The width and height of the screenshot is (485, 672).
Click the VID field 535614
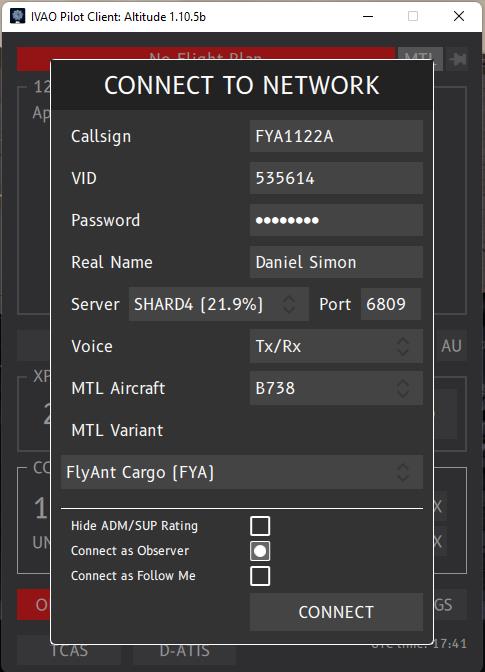tap(336, 178)
